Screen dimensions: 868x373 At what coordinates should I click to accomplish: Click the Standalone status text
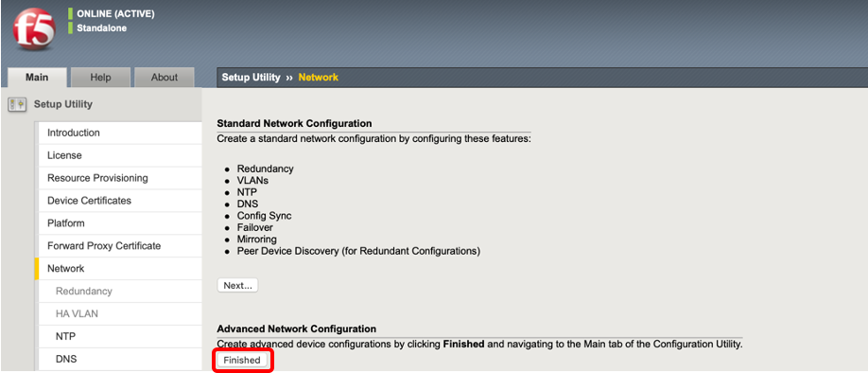(x=101, y=27)
